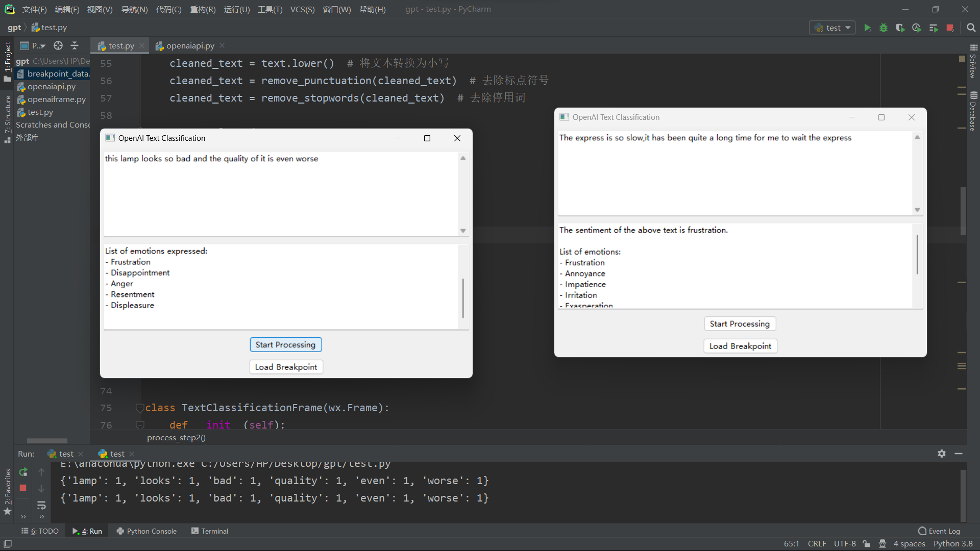Open the 文件(F) menu

coord(34,9)
